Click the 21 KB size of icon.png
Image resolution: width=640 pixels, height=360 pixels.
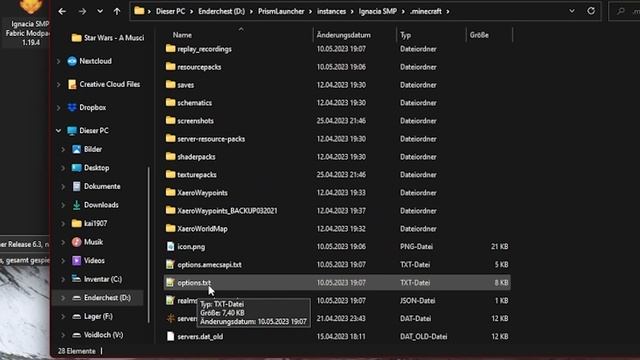(500, 247)
